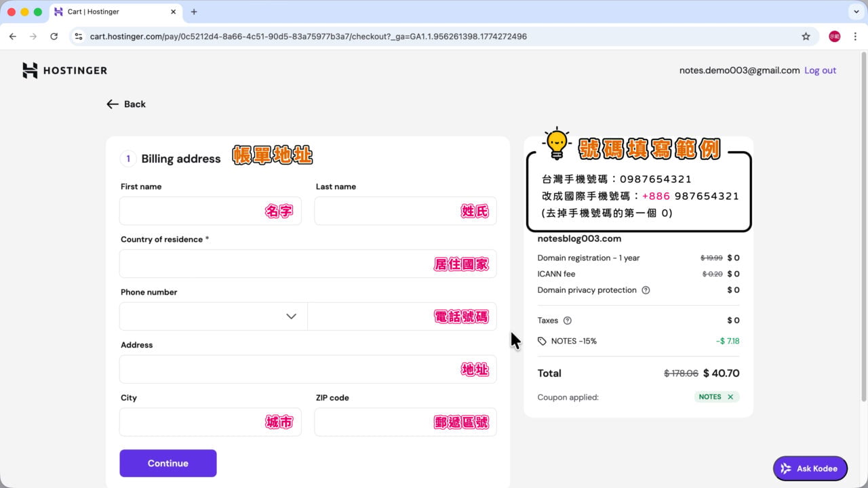Viewport: 868px width, 488px height.
Task: Click the Continue button
Action: click(168, 464)
